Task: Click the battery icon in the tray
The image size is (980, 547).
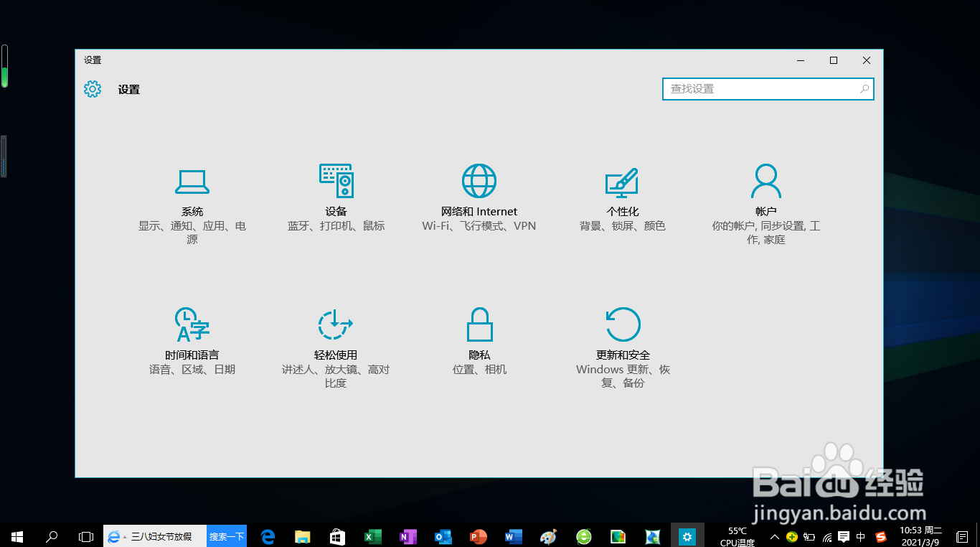Action: (809, 536)
